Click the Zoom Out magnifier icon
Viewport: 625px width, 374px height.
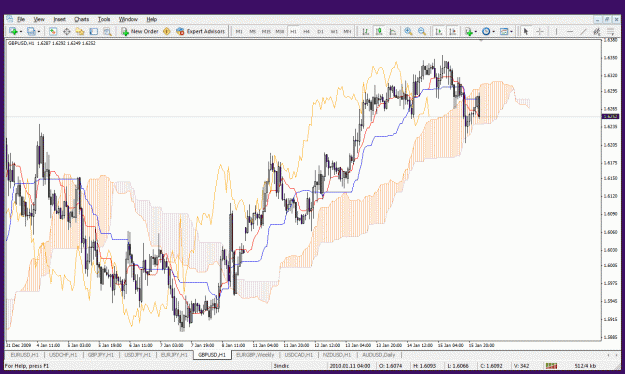pos(422,31)
